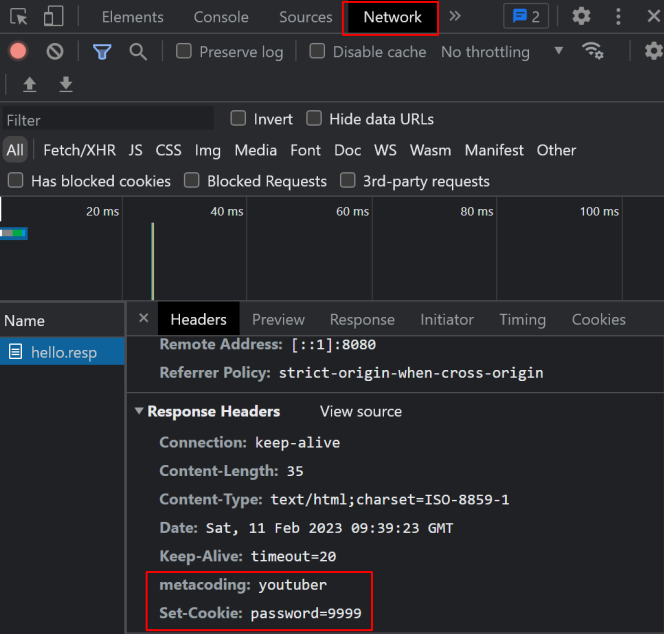Image resolution: width=664 pixels, height=634 pixels.
Task: Enable Preserve log checkbox
Action: [184, 51]
